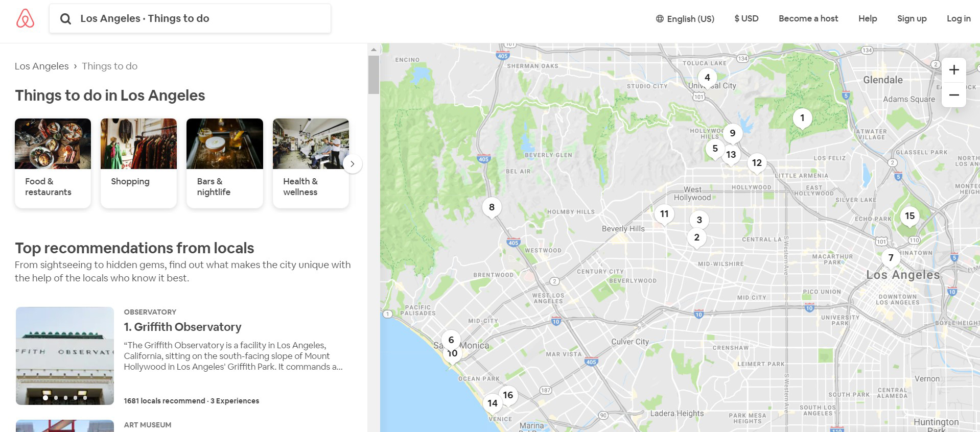This screenshot has width=980, height=432.
Task: Select map marker 2
Action: pos(696,237)
